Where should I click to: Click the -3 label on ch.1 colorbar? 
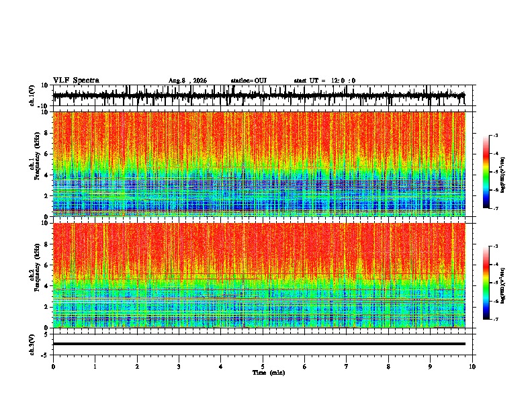[x=495, y=135]
